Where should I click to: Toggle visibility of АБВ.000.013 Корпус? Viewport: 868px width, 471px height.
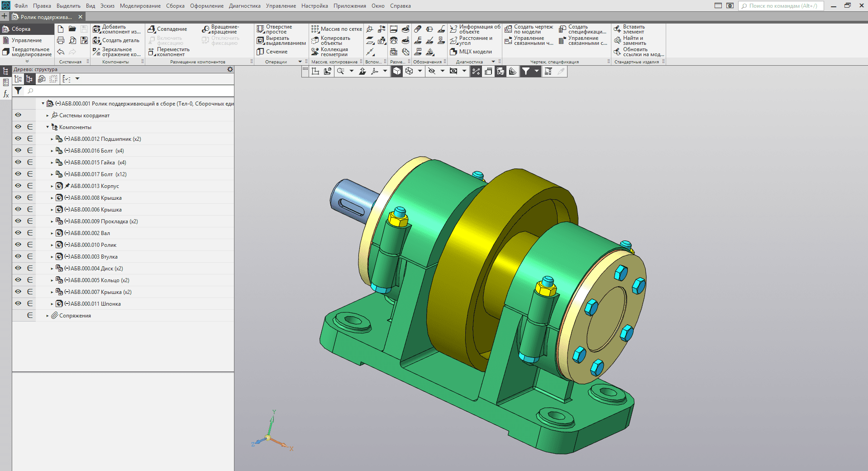point(18,186)
